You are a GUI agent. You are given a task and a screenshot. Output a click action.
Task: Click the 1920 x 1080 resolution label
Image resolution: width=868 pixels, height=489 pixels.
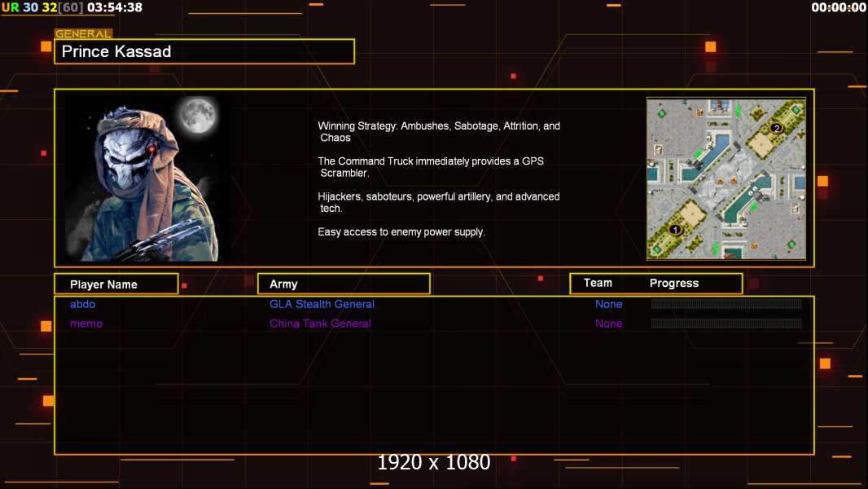[x=434, y=462]
